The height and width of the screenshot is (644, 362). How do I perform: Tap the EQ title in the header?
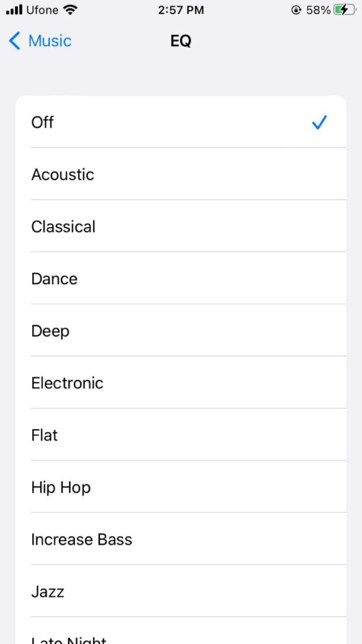click(x=180, y=40)
